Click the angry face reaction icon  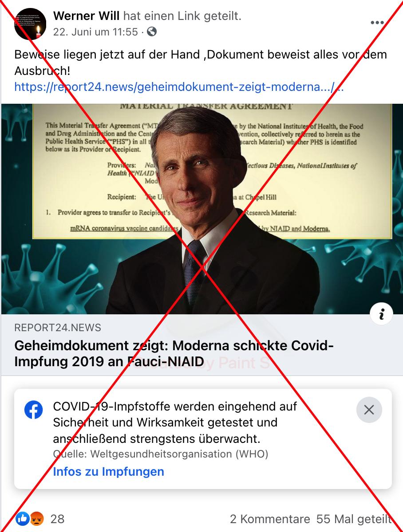pyautogui.click(x=37, y=519)
